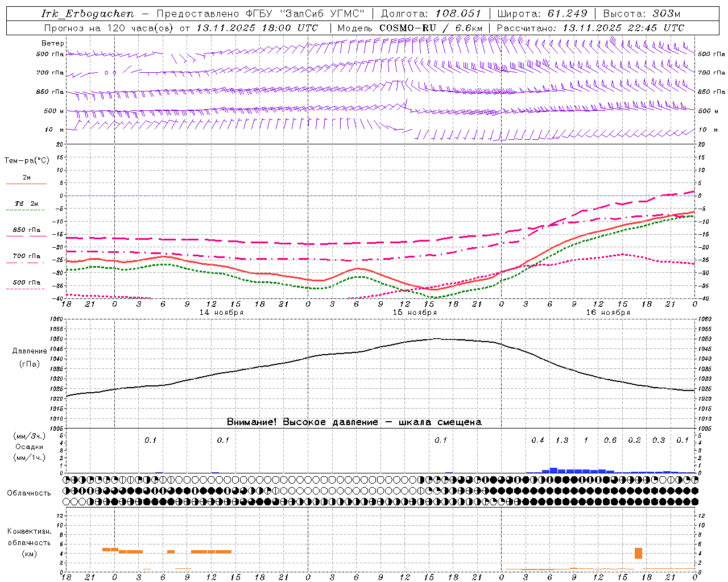Click the (мм/1ч.) precipitation unit label

click(29, 458)
